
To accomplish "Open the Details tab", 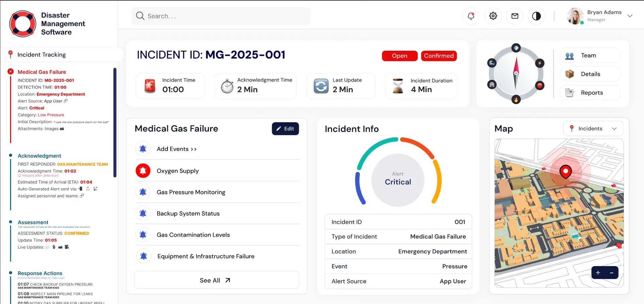I will tap(590, 74).
